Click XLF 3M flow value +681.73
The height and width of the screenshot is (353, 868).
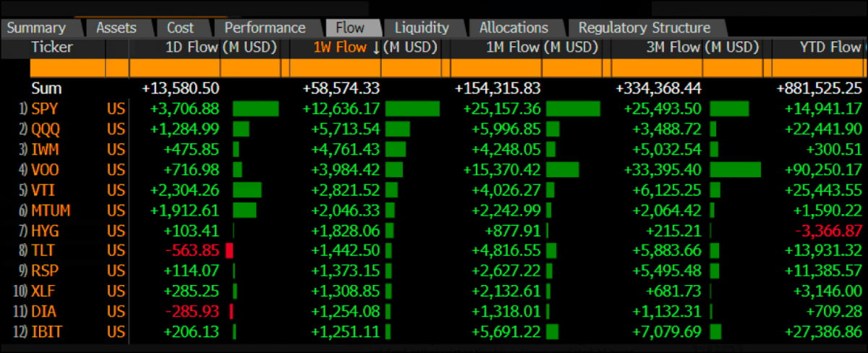[674, 292]
